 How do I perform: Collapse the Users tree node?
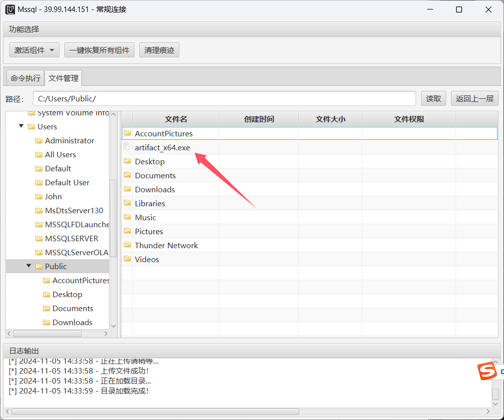(x=21, y=126)
